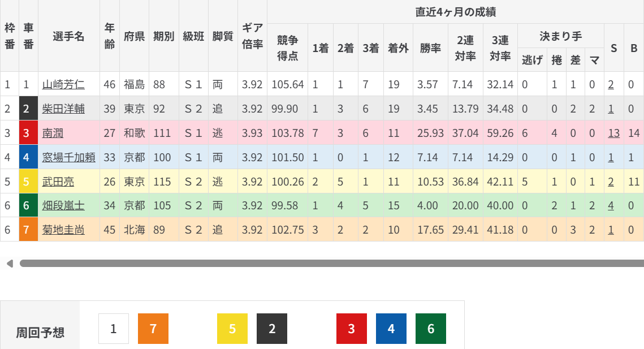Click S count 4 link for 畑段嵐士

tap(611, 206)
